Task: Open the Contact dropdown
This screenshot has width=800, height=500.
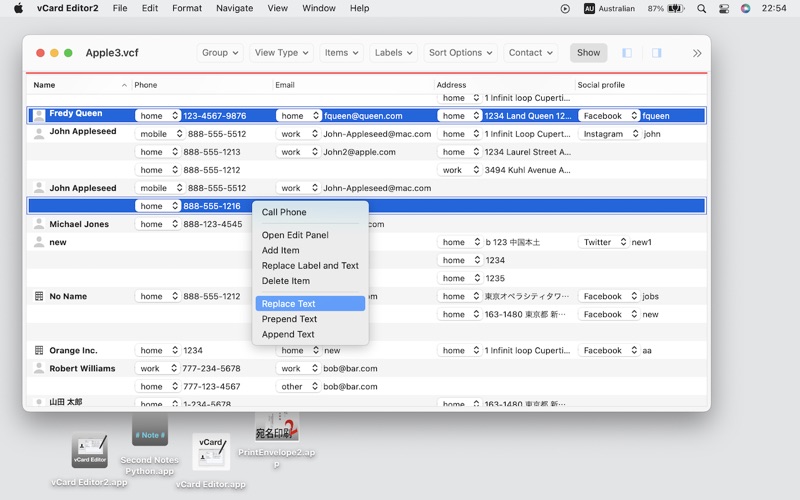Action: 531,53
